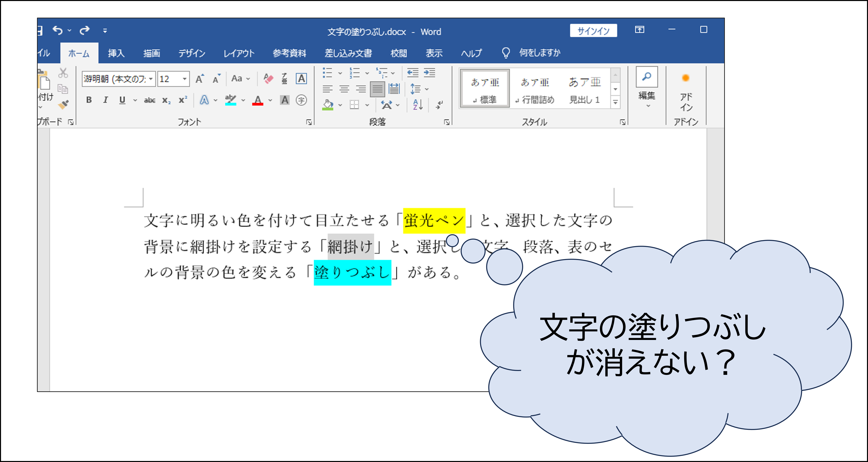
Task: Open the font name dropdown
Action: pos(151,79)
